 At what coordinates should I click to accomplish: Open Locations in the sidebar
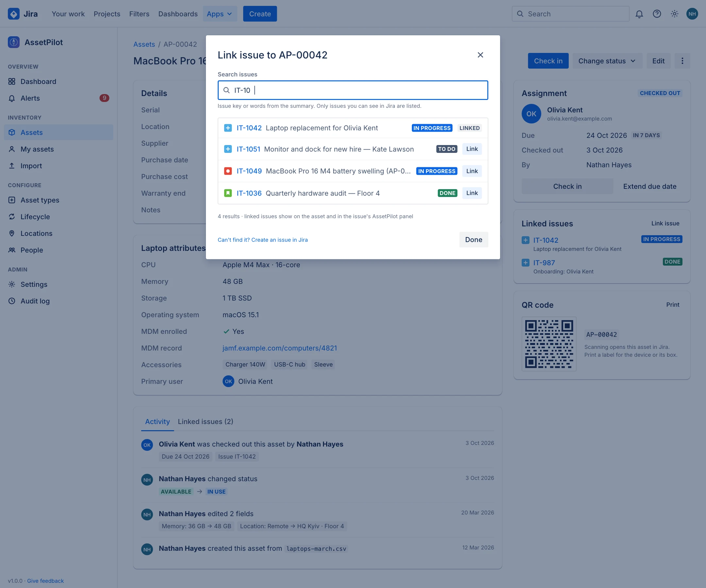tap(59, 233)
